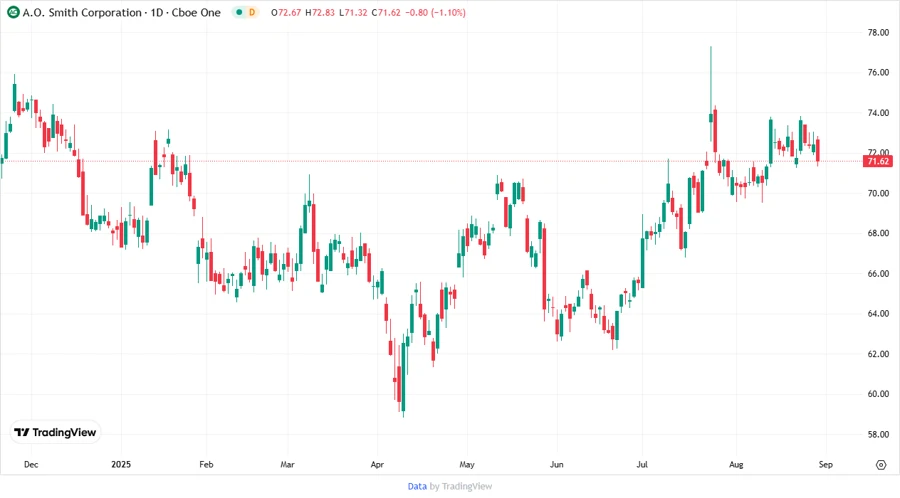Click the Mar time axis label
The image size is (900, 498).
pyautogui.click(x=288, y=464)
